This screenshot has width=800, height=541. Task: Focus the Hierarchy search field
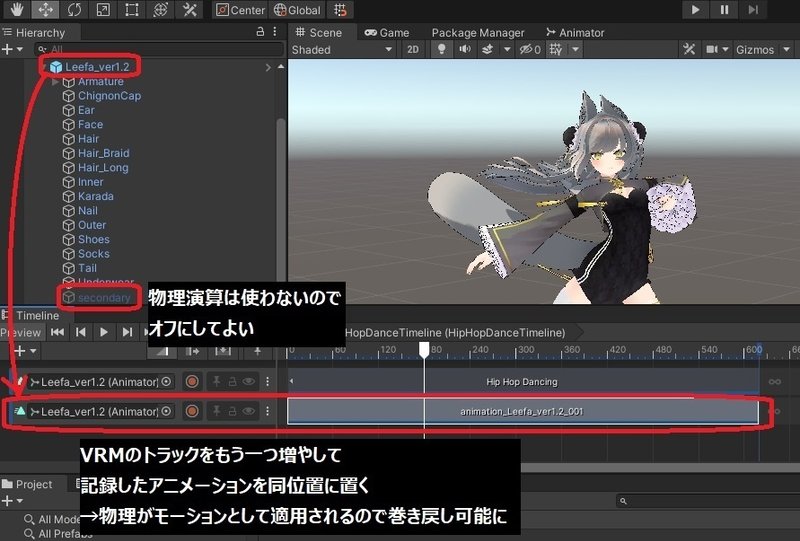[x=159, y=50]
